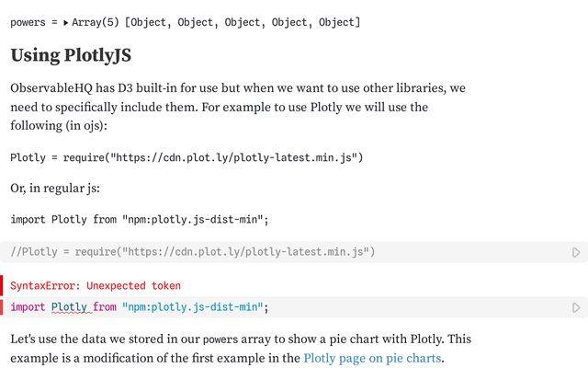Run the commented Plotly require cell
Viewport: 588px width, 368px height.
pos(576,252)
